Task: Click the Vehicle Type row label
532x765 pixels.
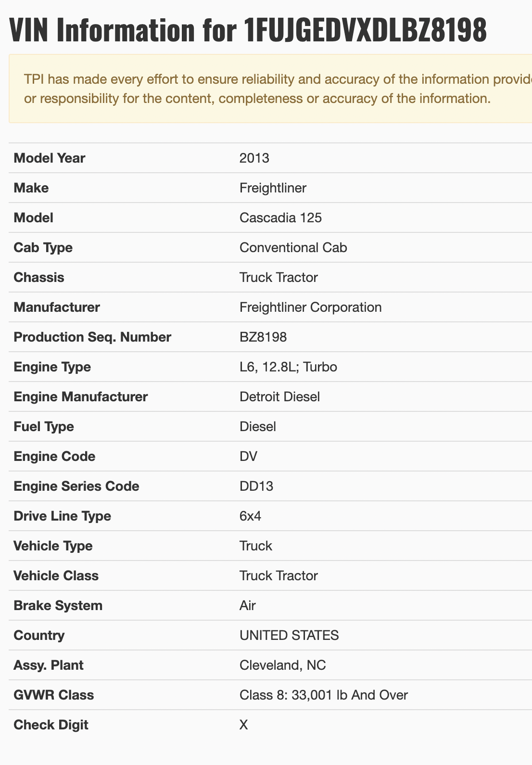Action: (x=53, y=546)
